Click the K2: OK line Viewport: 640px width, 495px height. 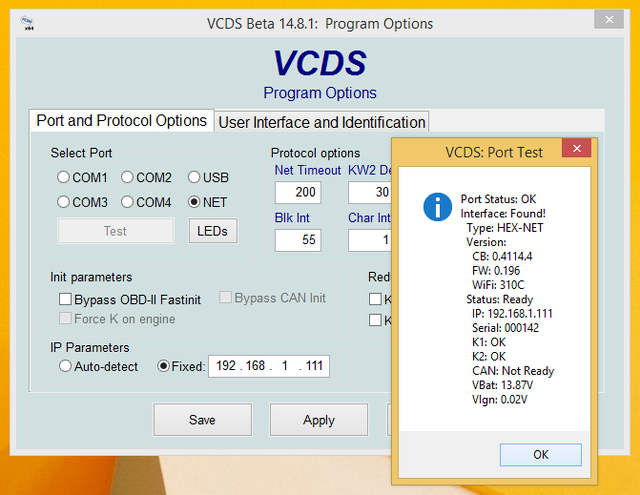[x=489, y=356]
